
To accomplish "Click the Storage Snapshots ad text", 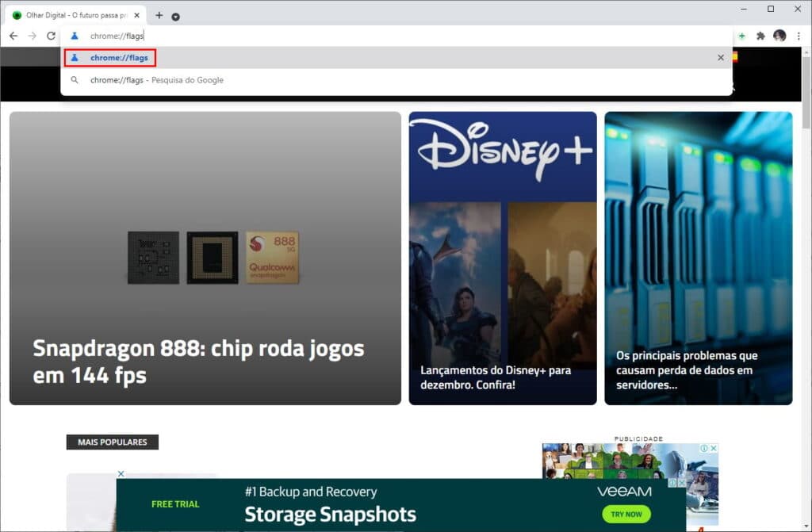I will click(x=331, y=515).
